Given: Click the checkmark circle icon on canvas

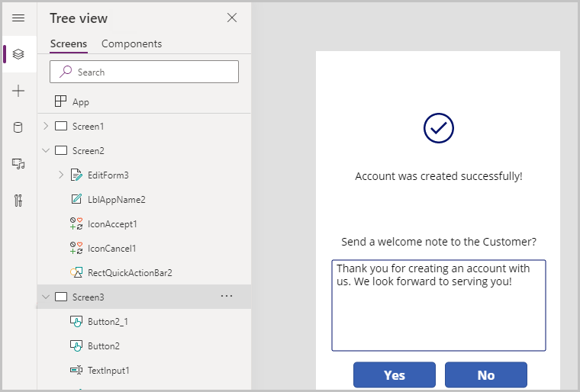Looking at the screenshot, I should point(438,128).
